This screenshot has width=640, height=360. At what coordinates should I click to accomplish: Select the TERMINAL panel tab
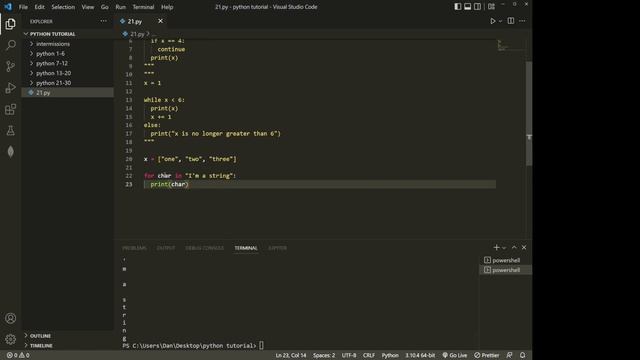pyautogui.click(x=246, y=248)
